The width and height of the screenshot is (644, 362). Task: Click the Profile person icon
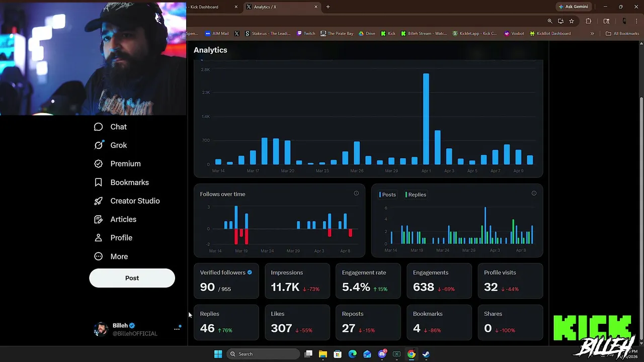pyautogui.click(x=99, y=238)
